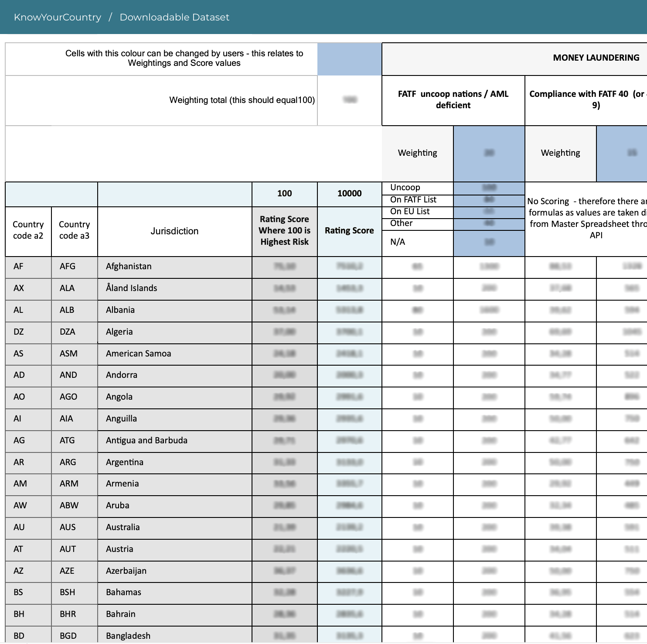
Task: Click the Compliance with FATF 40 header
Action: coord(586,100)
